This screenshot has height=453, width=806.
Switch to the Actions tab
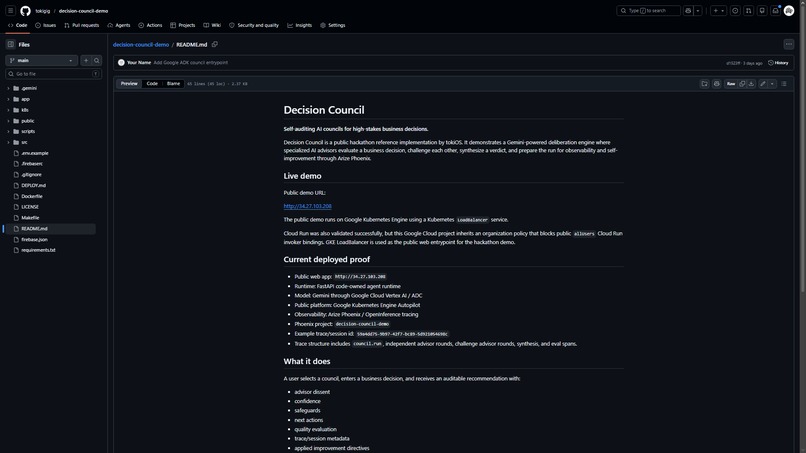pyautogui.click(x=150, y=25)
